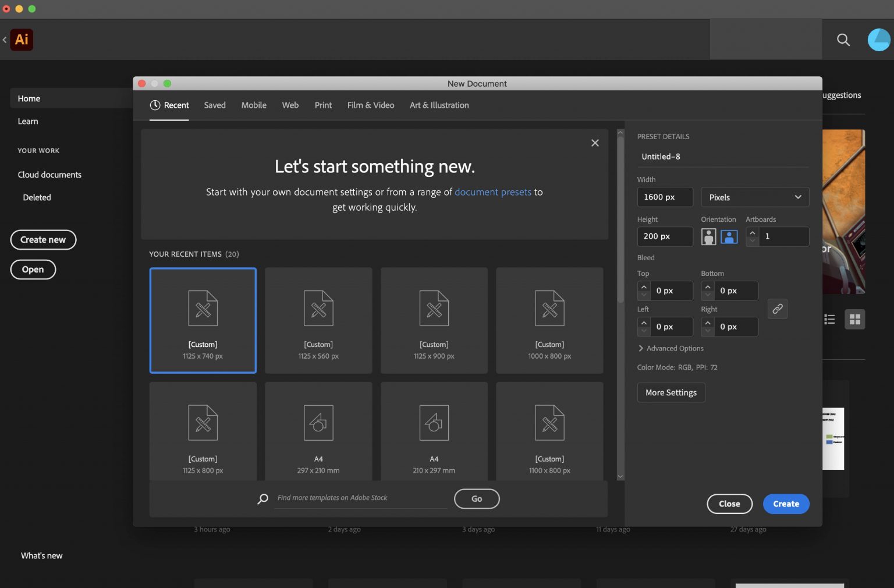Screen dimensions: 894x588
Task: Open the user profile avatar
Action: (x=878, y=40)
